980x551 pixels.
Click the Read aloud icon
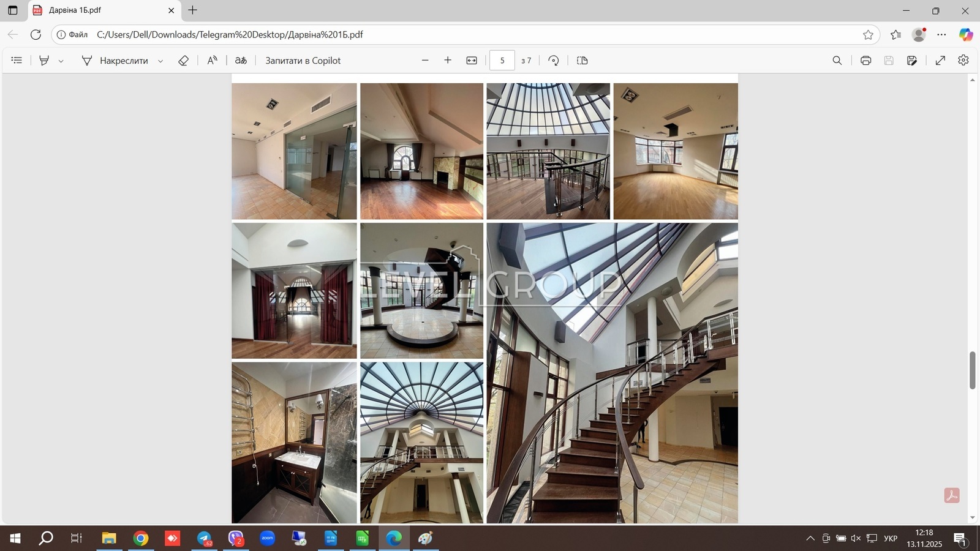tap(212, 60)
